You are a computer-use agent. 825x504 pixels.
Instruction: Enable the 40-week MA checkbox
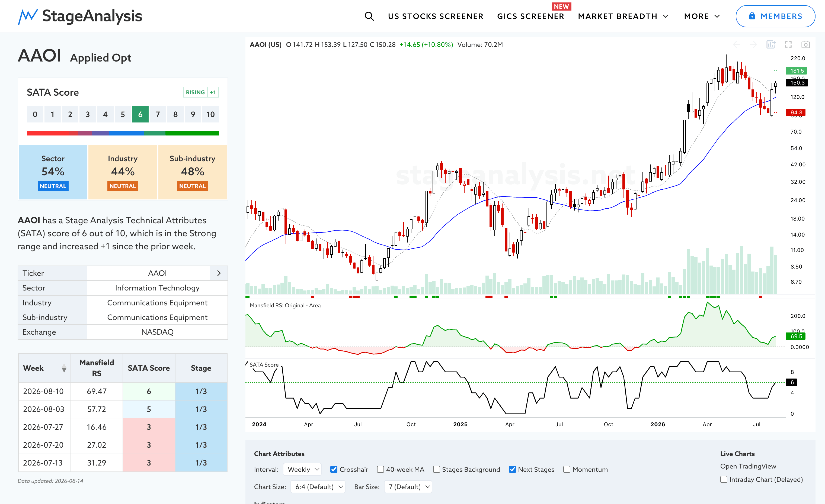pyautogui.click(x=380, y=469)
